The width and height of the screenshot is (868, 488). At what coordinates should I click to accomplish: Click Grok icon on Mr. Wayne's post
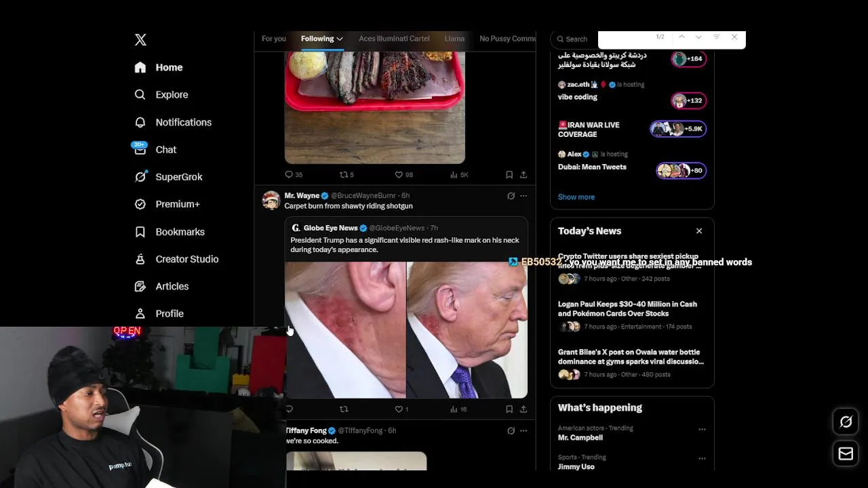pos(511,196)
